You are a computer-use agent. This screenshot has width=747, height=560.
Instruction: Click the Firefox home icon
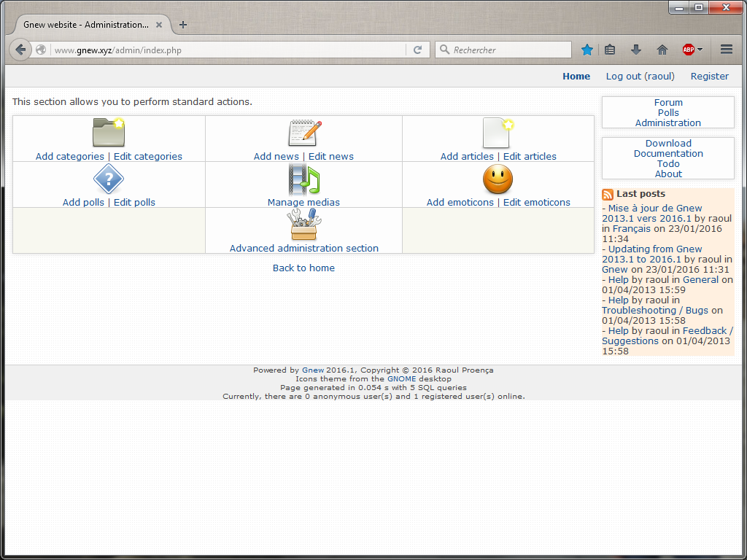662,50
